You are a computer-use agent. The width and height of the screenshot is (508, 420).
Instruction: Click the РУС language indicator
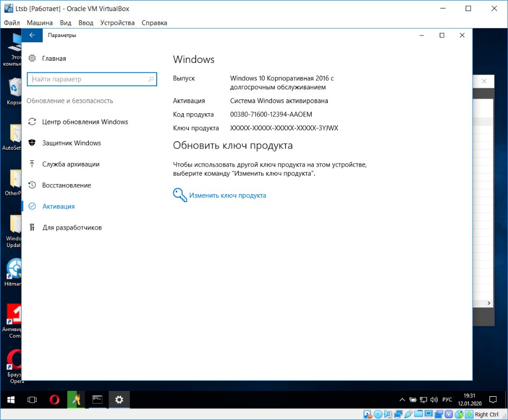[x=447, y=399]
